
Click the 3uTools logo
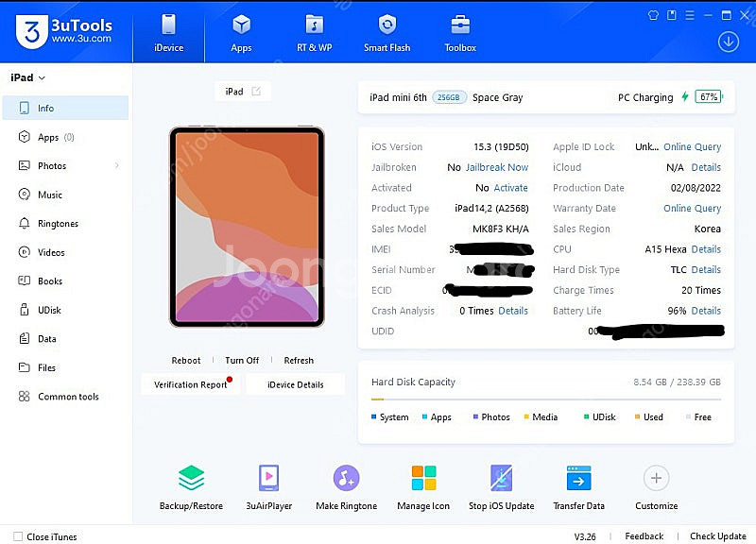[64, 31]
